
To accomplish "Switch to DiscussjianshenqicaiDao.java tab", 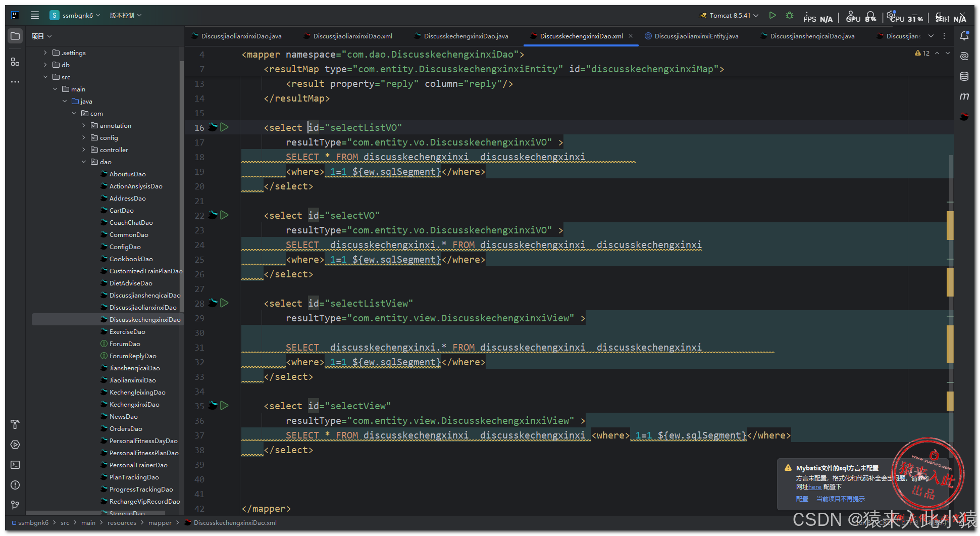I will click(x=808, y=36).
